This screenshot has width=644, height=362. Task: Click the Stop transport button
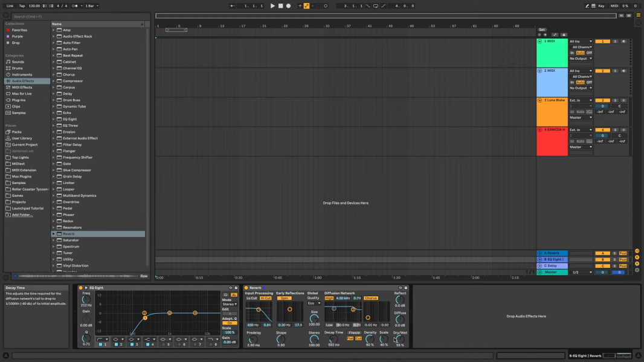click(x=280, y=6)
